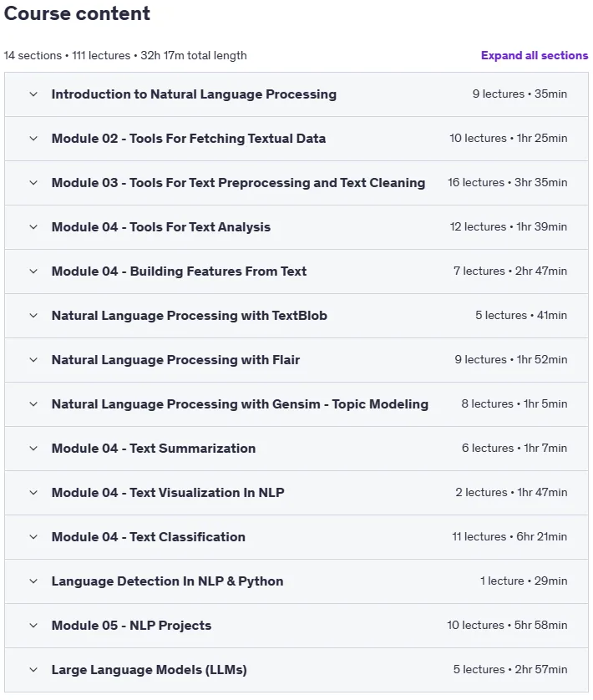Image resolution: width=593 pixels, height=700 pixels.
Task: Select the 16 lectures 3hr 35min summary text
Action: click(x=508, y=183)
